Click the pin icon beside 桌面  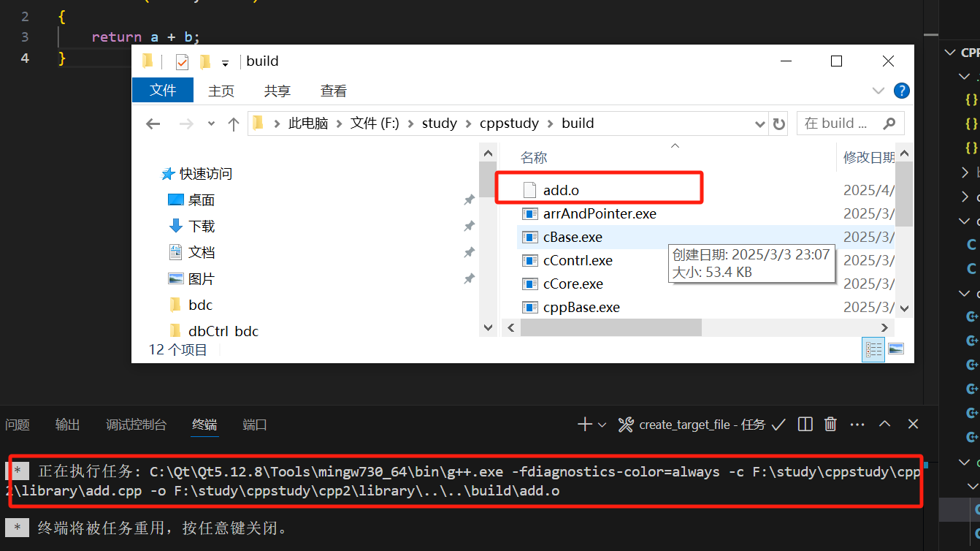pyautogui.click(x=469, y=200)
